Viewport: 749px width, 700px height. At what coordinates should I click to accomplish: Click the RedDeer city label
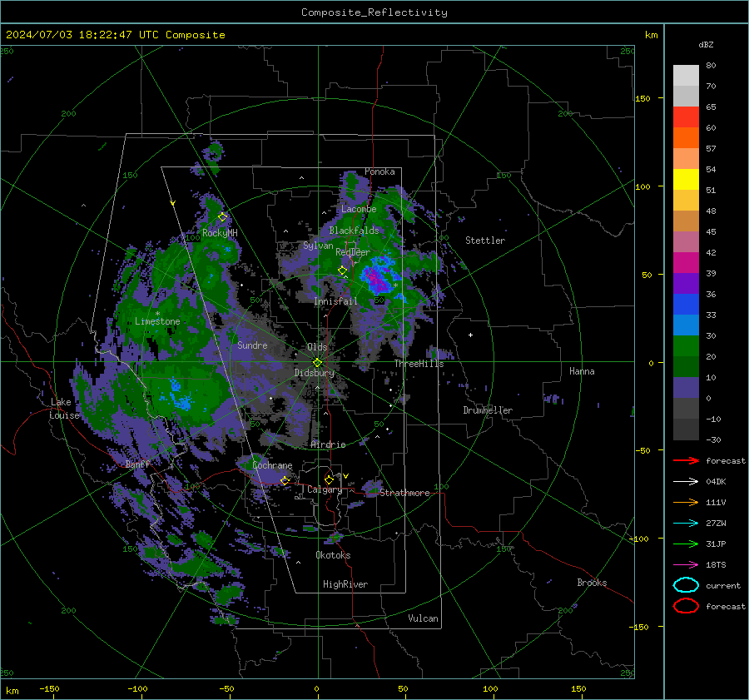point(353,252)
